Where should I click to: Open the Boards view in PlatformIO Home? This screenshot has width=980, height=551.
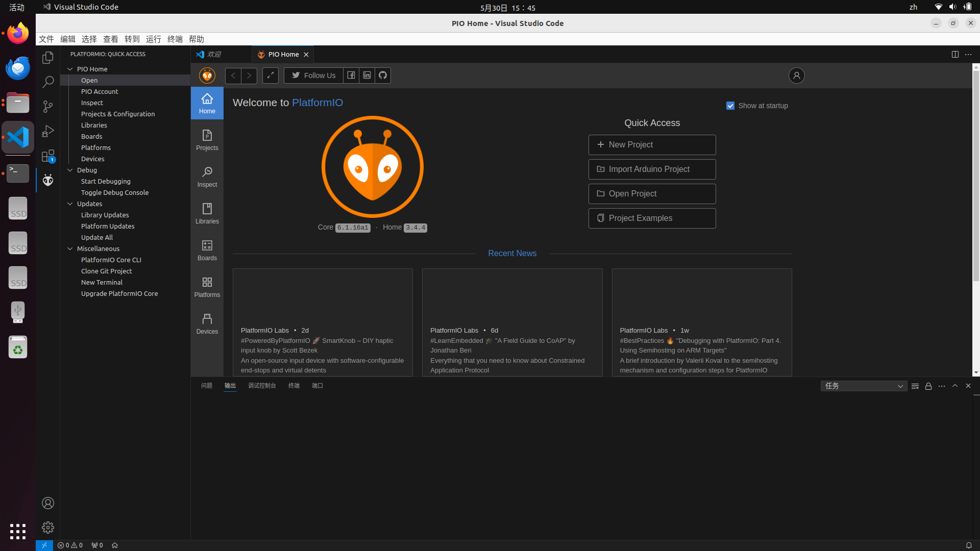pos(207,250)
